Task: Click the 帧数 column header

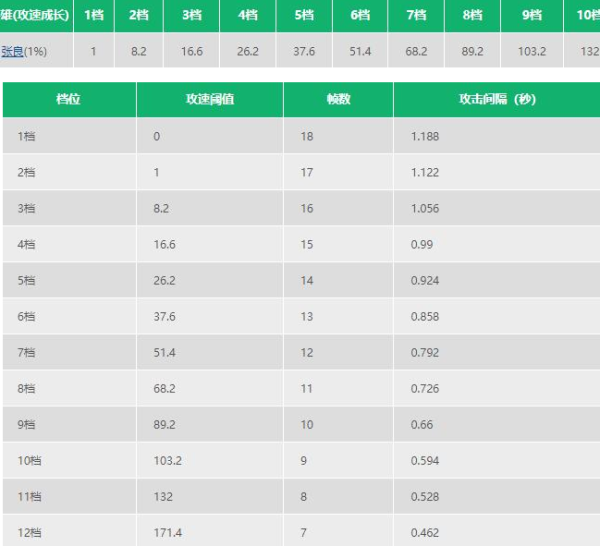Action: [x=338, y=100]
